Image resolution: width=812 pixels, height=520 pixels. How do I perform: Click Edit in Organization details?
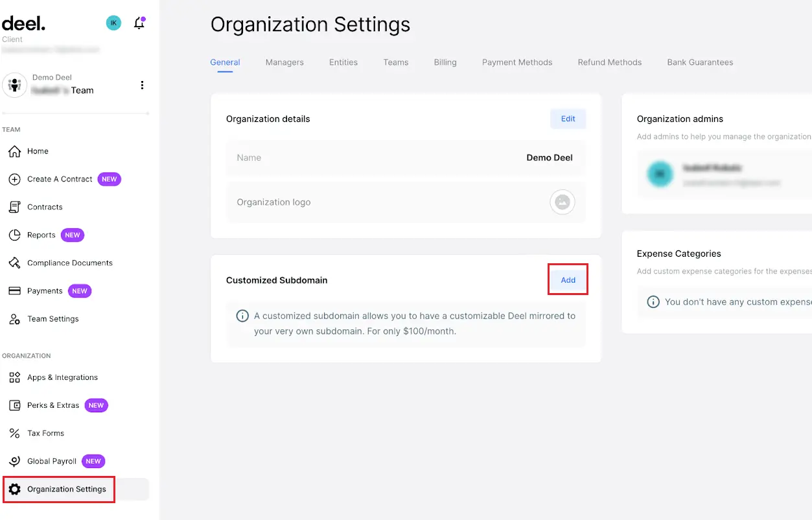(x=568, y=119)
